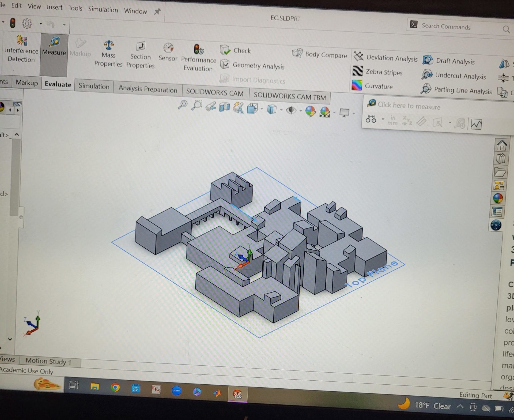Viewport: 514px width, 420px height.
Task: Expand the Hide/Show Items eye dropdown
Action: pos(300,111)
